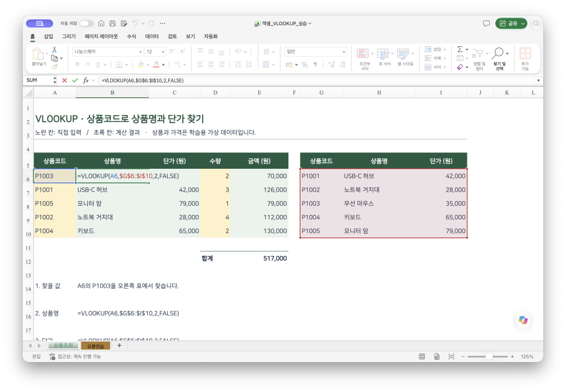Click the Format Painter brush icon
The image size is (566, 392).
tap(54, 66)
